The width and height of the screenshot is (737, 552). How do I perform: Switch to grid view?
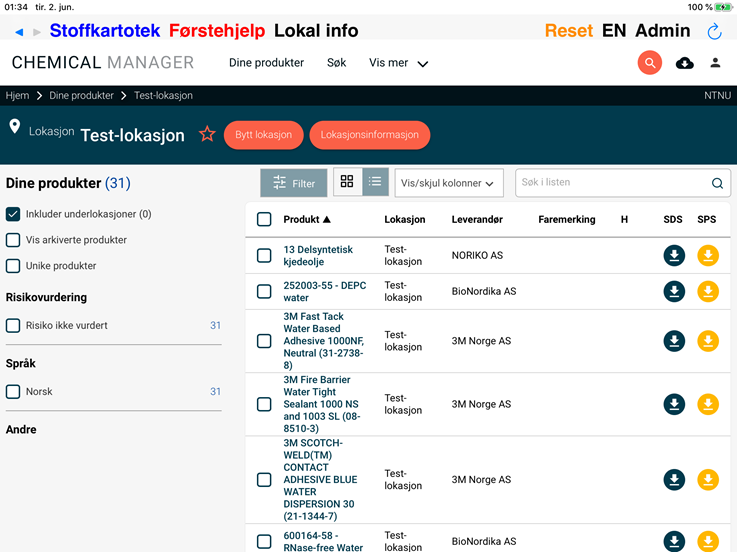click(x=347, y=181)
